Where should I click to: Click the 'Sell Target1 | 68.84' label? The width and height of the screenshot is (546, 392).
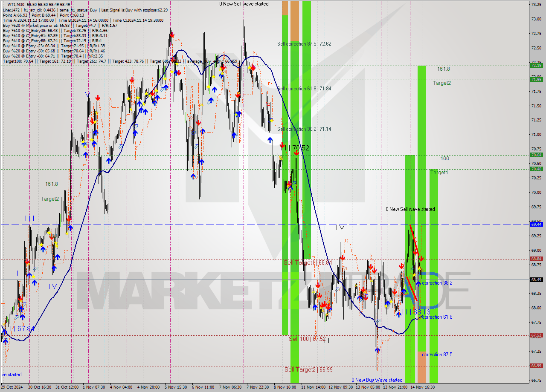308,262
